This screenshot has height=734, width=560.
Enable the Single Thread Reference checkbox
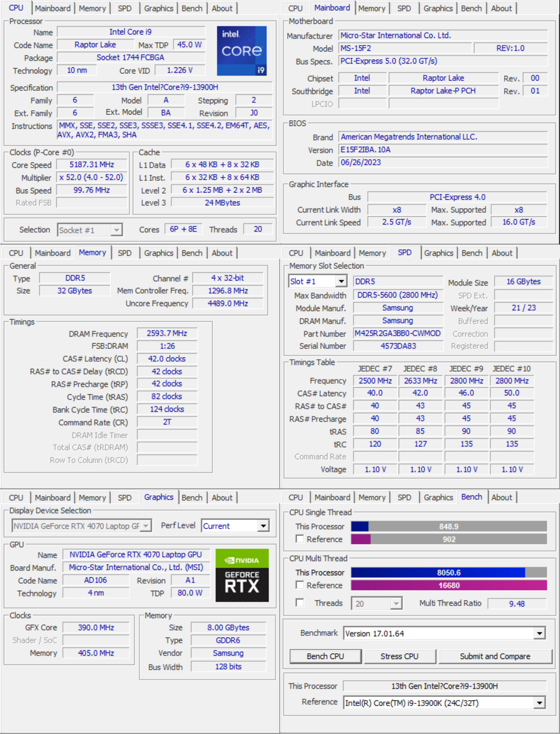coord(300,539)
